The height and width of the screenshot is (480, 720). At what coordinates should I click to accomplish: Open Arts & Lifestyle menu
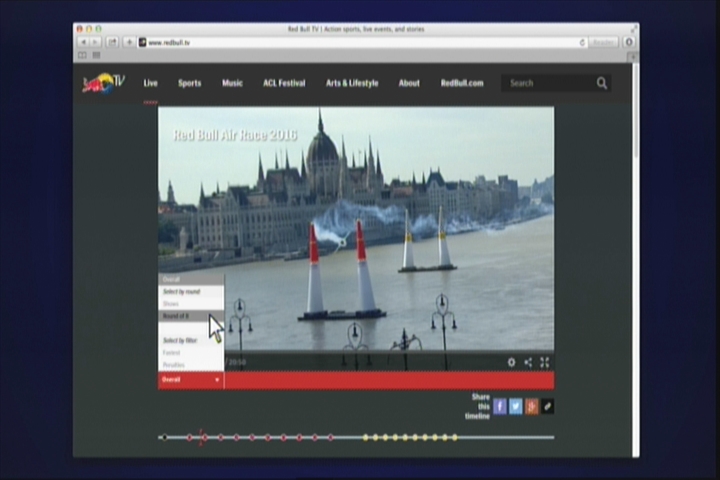tap(352, 83)
